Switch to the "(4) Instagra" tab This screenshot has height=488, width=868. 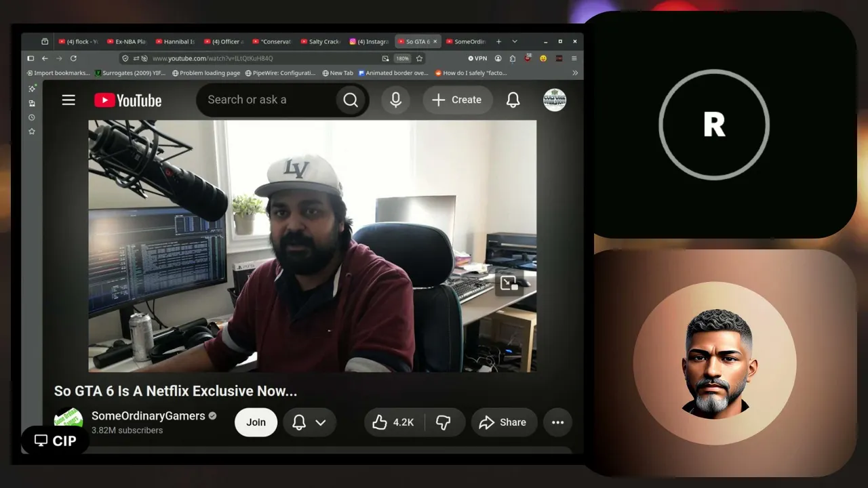click(x=369, y=41)
